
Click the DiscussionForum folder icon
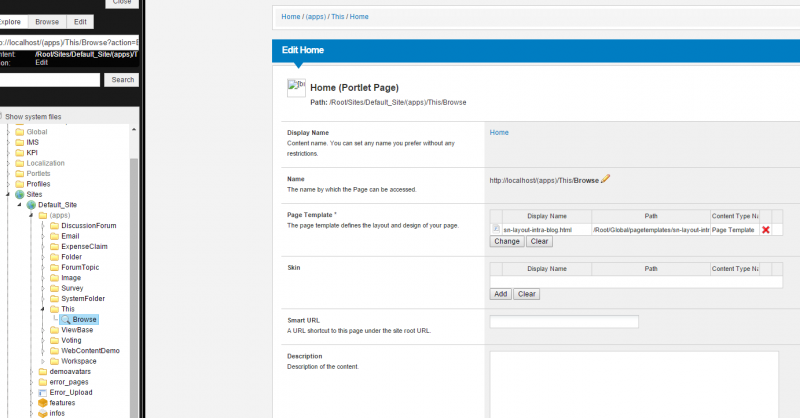tap(55, 226)
